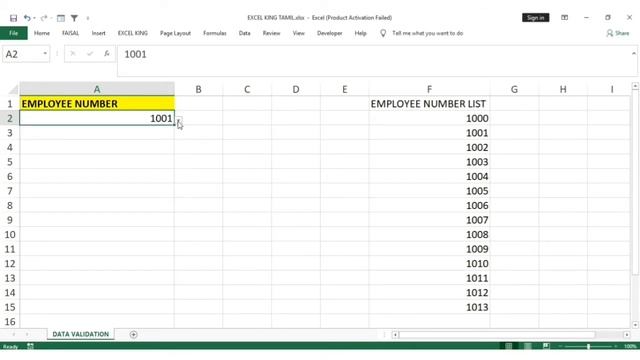The width and height of the screenshot is (640, 360).
Task: Click the vertical scrollbar down arrow
Action: [635, 324]
